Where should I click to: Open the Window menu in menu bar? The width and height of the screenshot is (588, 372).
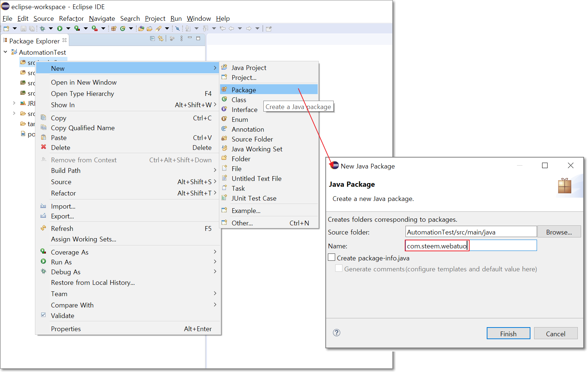tap(199, 19)
